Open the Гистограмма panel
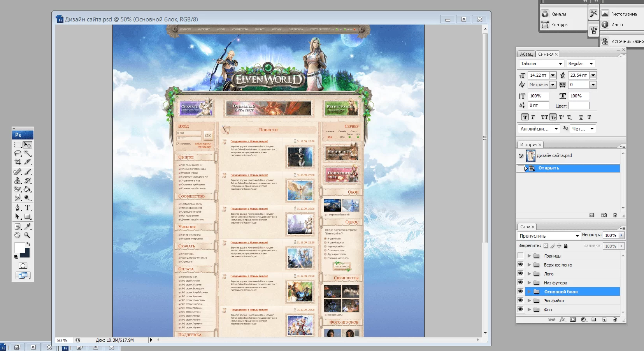Viewport: 644px width, 351px height. coord(623,14)
